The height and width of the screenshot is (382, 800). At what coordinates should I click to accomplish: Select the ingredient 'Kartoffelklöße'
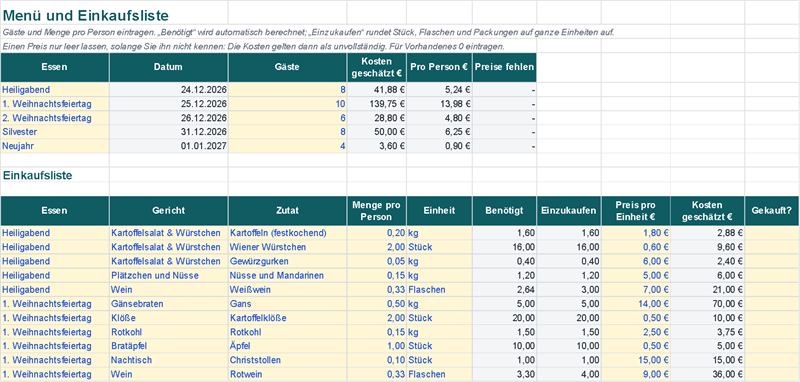[x=287, y=318]
